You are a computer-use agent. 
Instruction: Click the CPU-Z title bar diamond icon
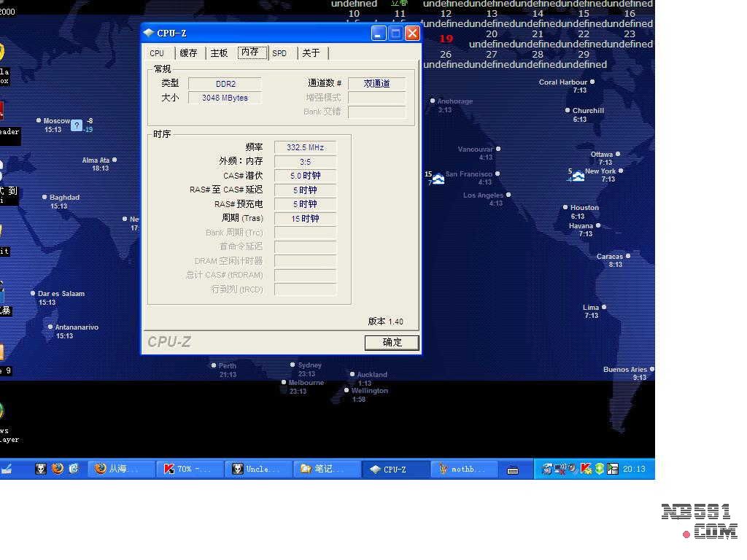point(149,33)
